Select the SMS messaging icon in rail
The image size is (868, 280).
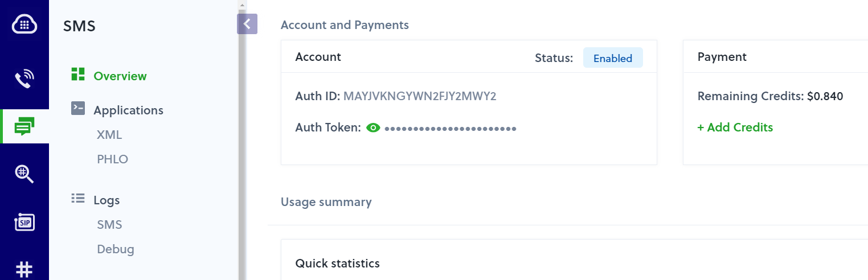pos(24,126)
